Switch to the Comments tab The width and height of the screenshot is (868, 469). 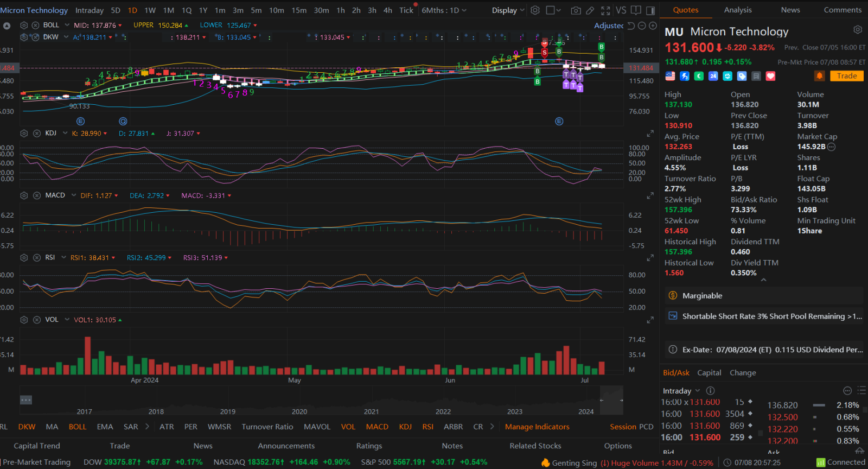843,10
